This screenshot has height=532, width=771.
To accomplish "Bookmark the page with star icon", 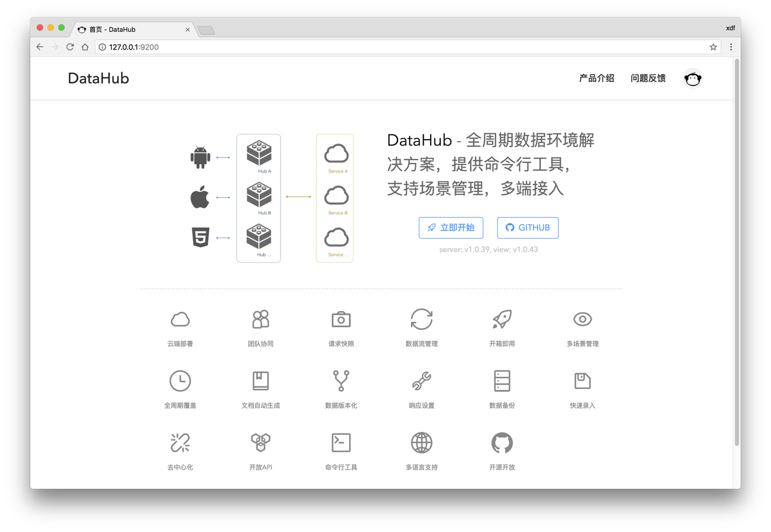I will click(x=713, y=47).
